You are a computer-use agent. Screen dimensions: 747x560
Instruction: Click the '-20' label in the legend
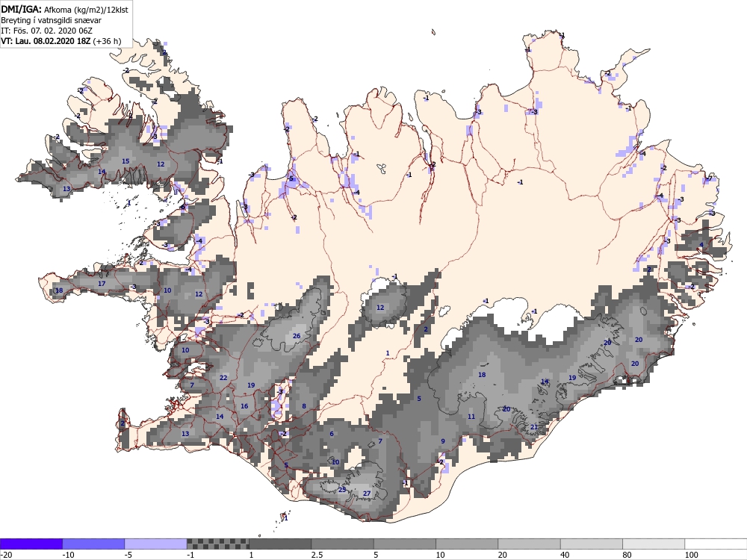point(6,555)
